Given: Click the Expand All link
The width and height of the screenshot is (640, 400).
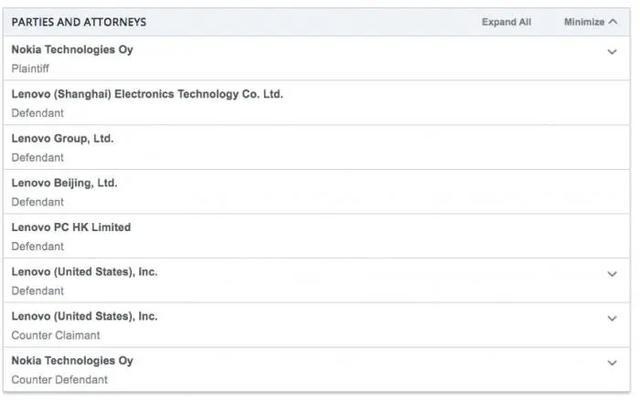Looking at the screenshot, I should [507, 22].
